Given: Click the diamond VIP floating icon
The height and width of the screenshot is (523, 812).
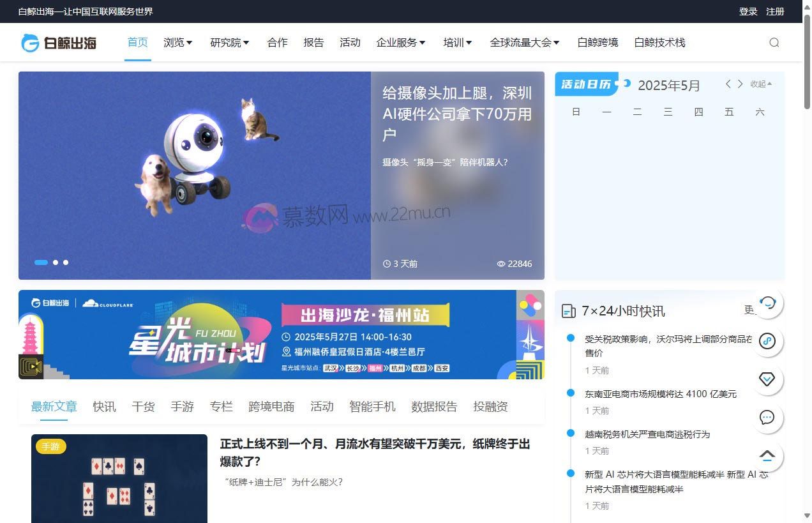Looking at the screenshot, I should point(767,379).
